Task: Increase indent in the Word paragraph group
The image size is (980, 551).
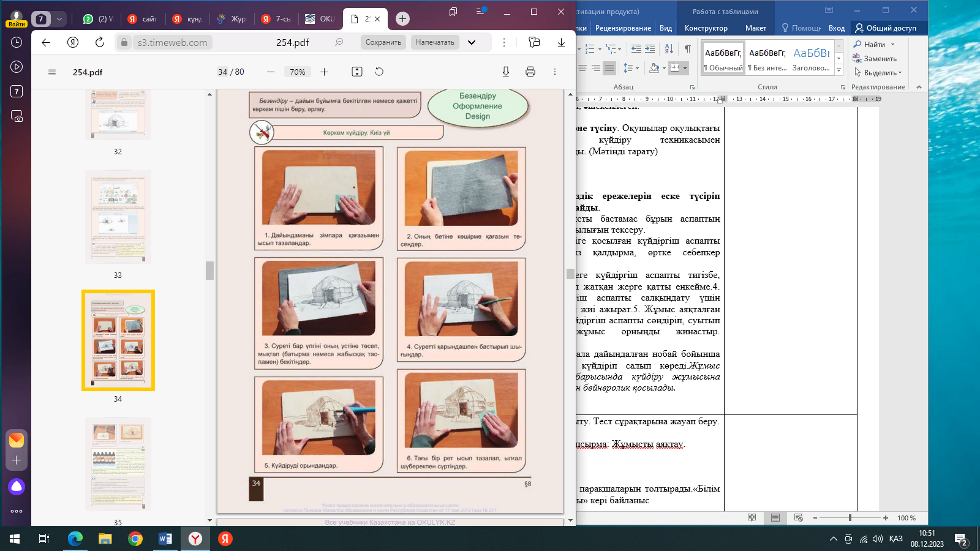Action: click(x=650, y=48)
